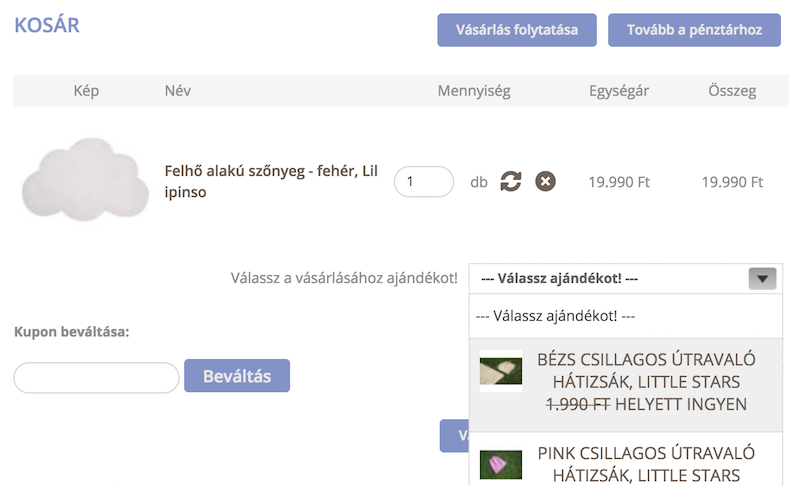Image resolution: width=800 pixels, height=486 pixels.
Task: Click the "Egységár" column header
Action: [619, 91]
